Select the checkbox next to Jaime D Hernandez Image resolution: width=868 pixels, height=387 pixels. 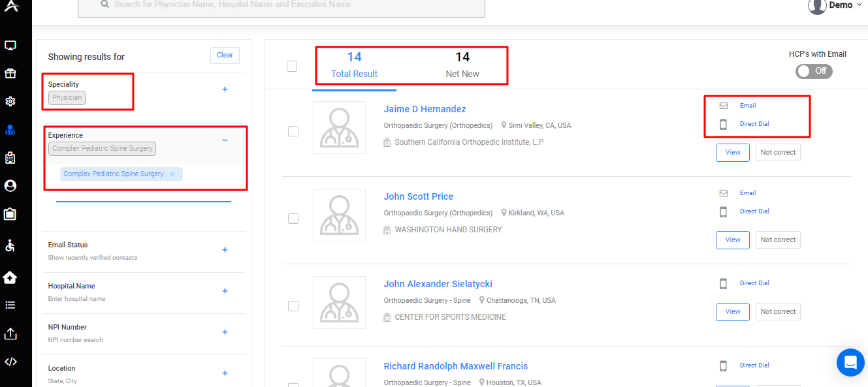(x=293, y=131)
